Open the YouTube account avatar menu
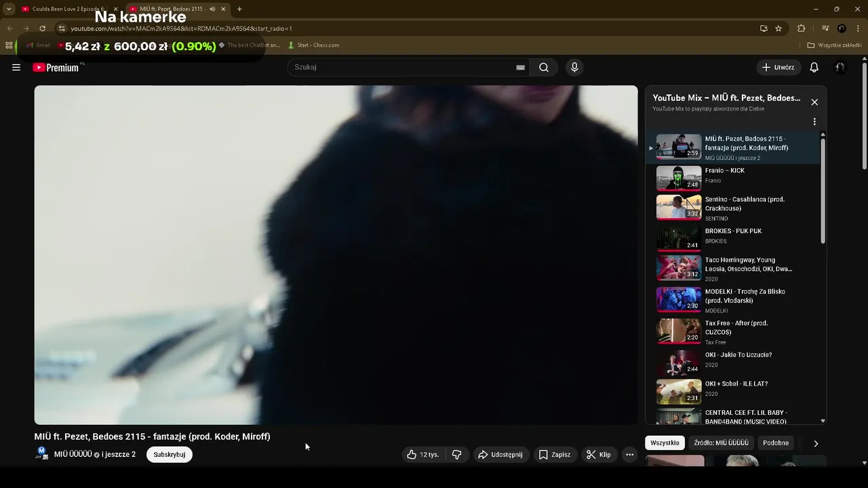Viewport: 868px width, 488px height. coord(840,67)
